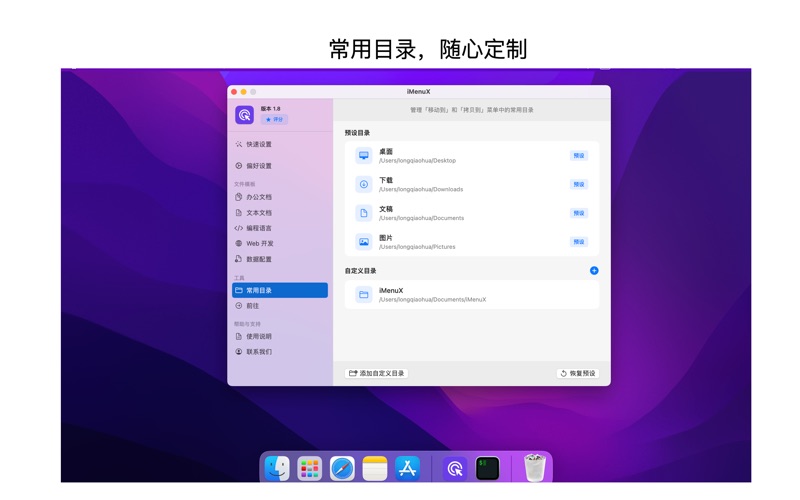
Task: Select 编程语言 sidebar item
Action: click(x=280, y=228)
